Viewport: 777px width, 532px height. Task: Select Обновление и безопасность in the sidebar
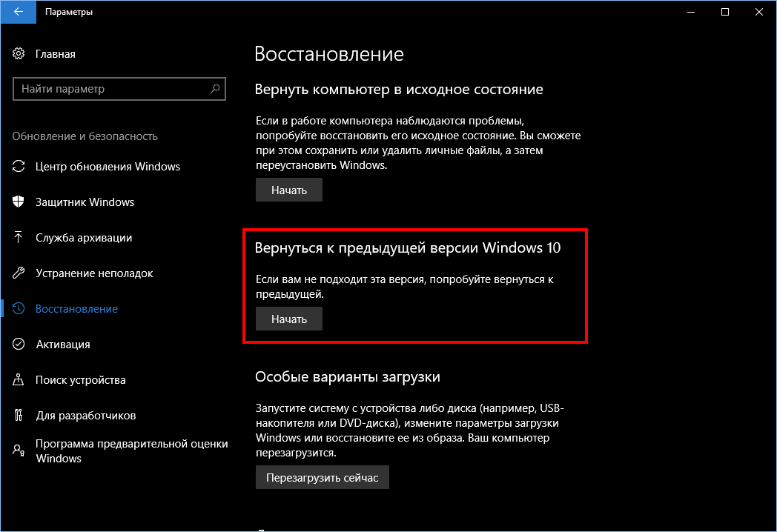[x=84, y=136]
